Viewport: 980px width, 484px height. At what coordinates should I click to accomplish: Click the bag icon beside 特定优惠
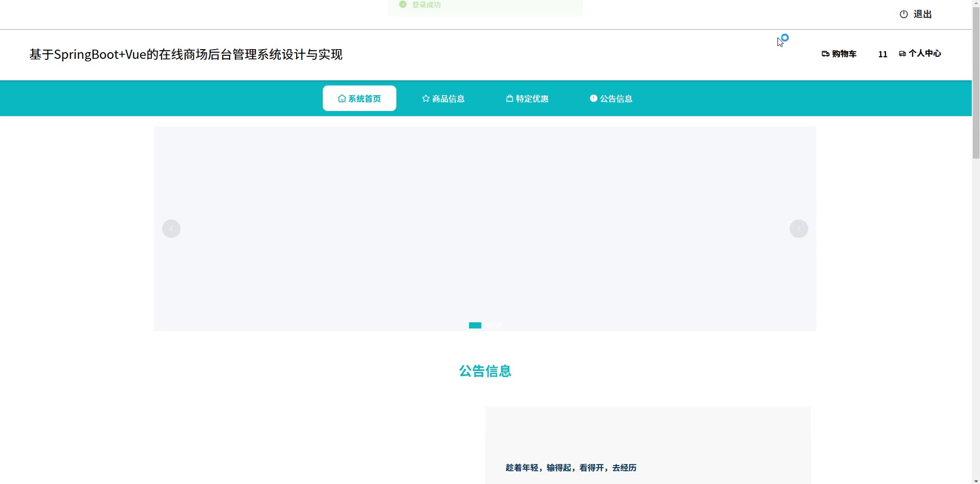(x=509, y=98)
